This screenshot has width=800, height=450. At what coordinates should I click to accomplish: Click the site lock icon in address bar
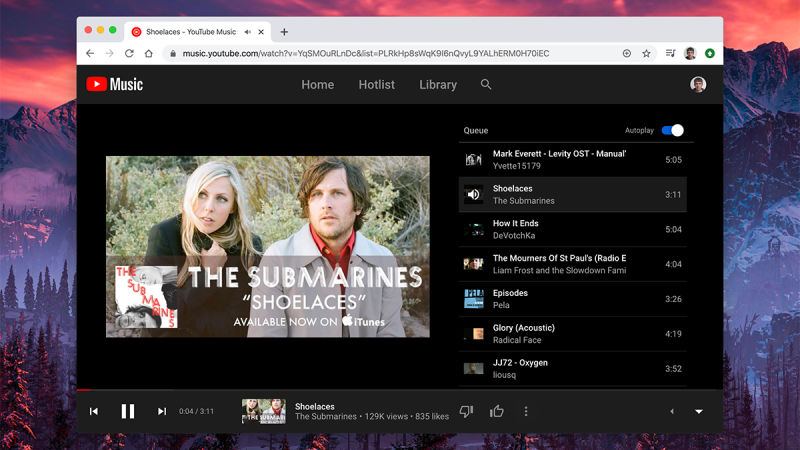tap(173, 53)
